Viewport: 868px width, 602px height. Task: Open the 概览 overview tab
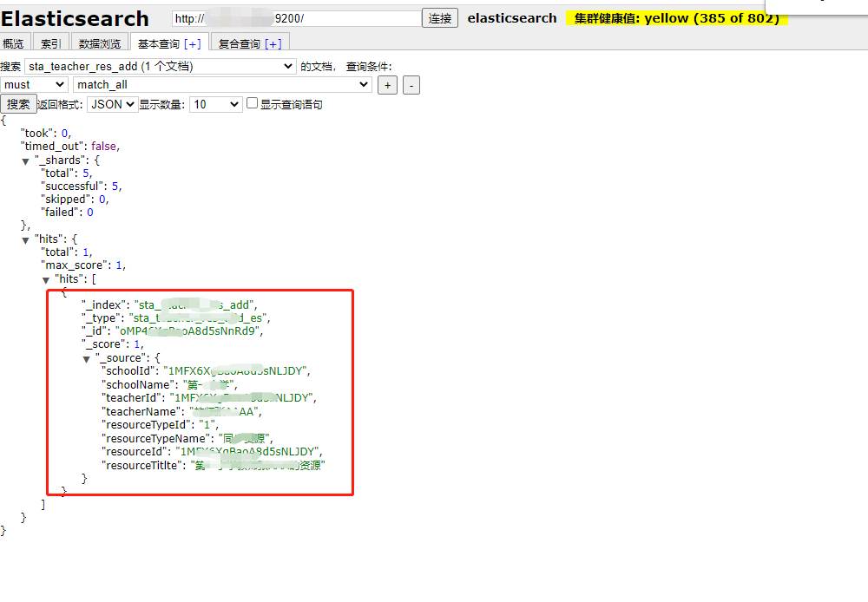pos(13,43)
